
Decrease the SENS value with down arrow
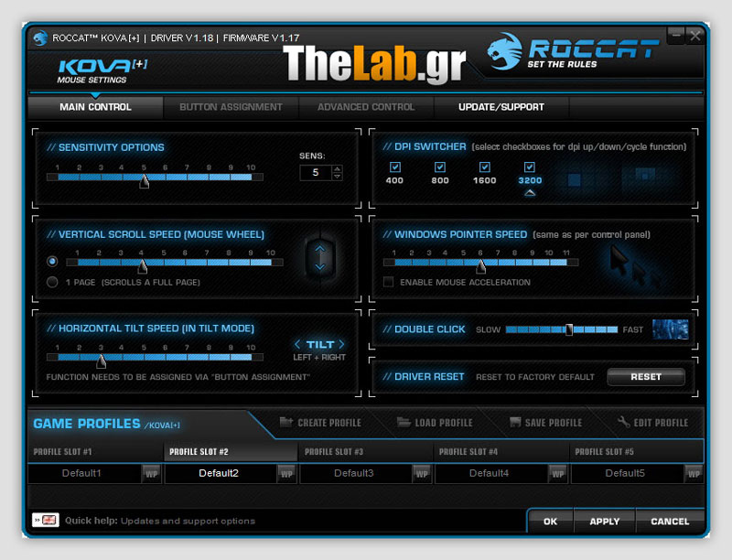(338, 177)
